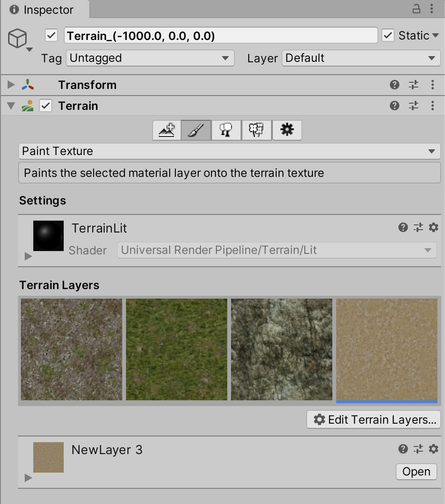Select the Paint Details tool

pyautogui.click(x=257, y=130)
